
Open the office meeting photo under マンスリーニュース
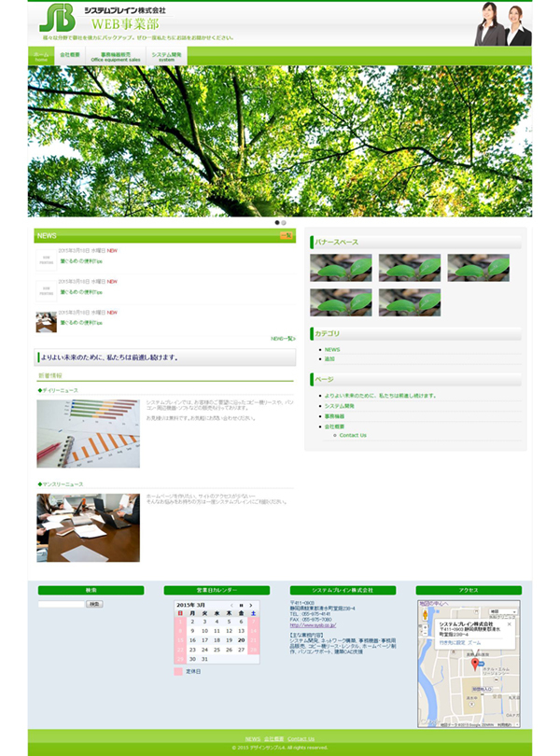[89, 527]
